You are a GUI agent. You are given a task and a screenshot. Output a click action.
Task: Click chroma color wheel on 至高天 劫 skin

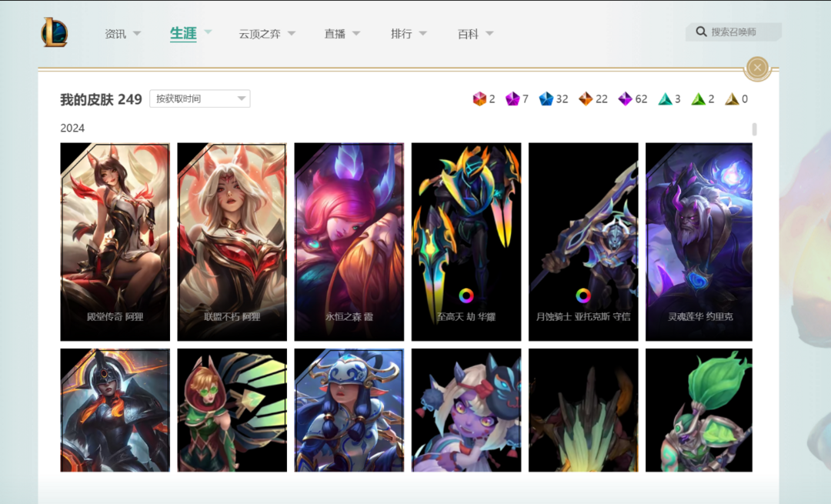point(466,295)
